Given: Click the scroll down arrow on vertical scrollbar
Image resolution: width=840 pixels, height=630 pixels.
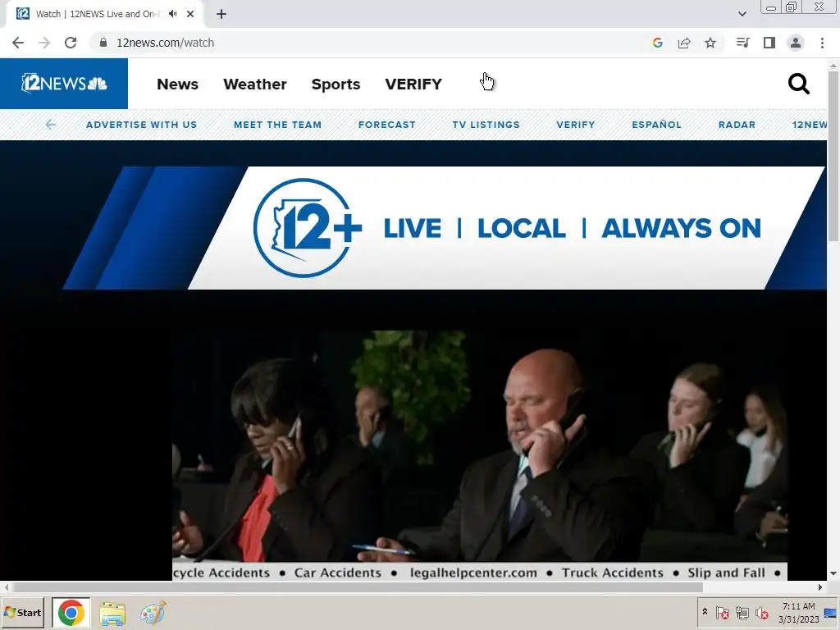Looking at the screenshot, I should coord(833,573).
